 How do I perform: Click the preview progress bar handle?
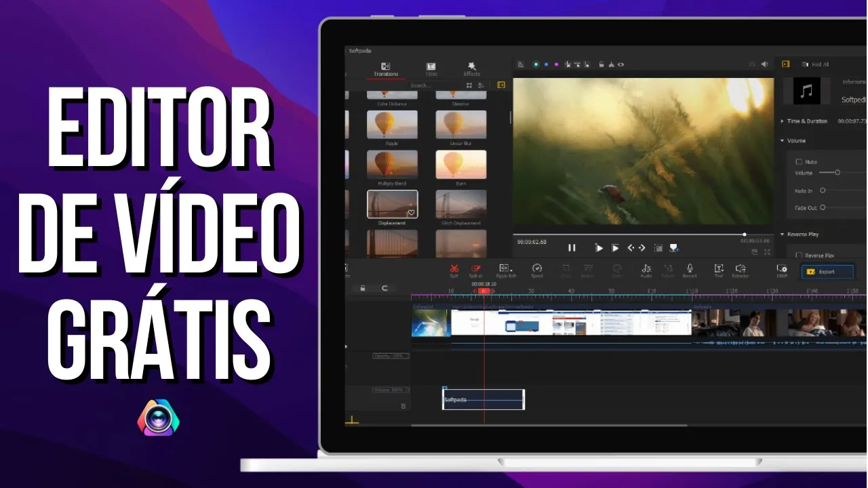pyautogui.click(x=745, y=235)
